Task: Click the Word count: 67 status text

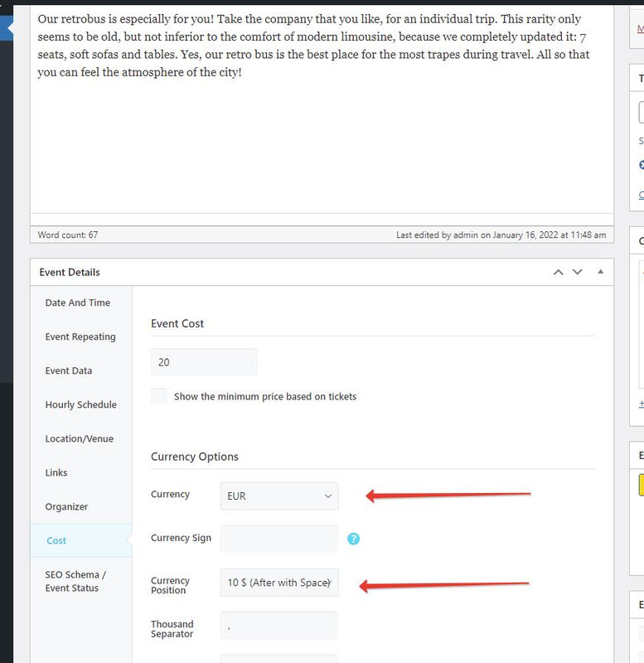Action: point(68,235)
